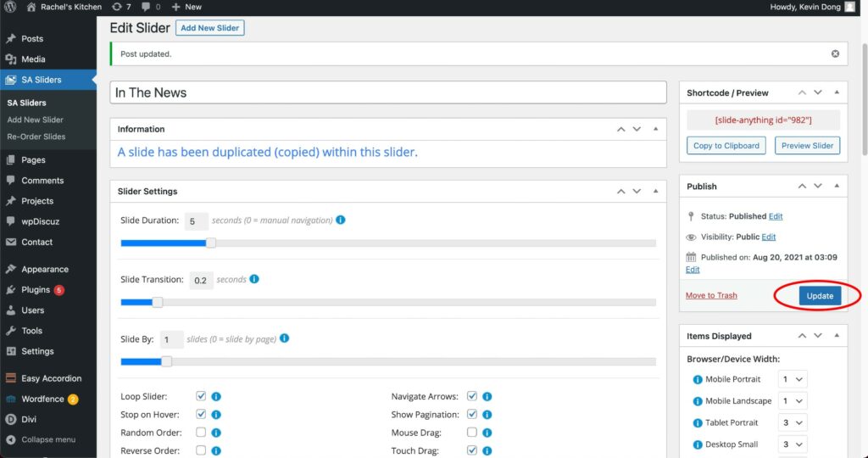Enable the Random Order checkbox
Image resolution: width=868 pixels, height=458 pixels.
click(201, 433)
